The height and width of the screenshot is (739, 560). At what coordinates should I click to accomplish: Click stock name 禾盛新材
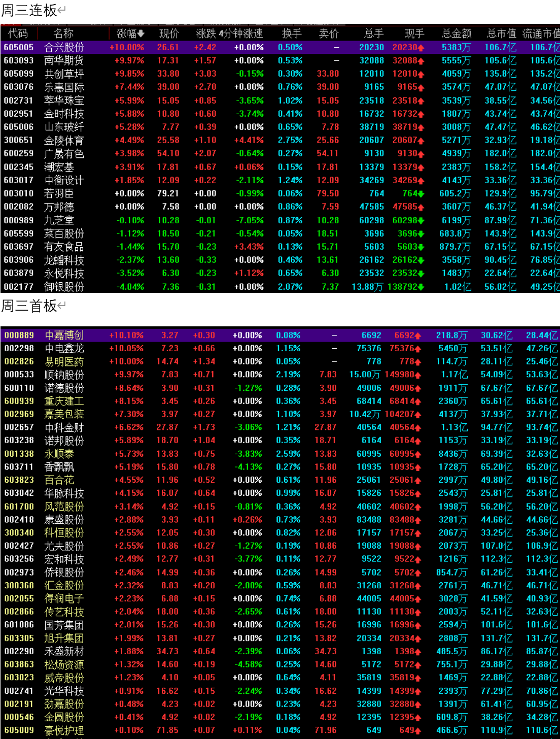[64, 651]
